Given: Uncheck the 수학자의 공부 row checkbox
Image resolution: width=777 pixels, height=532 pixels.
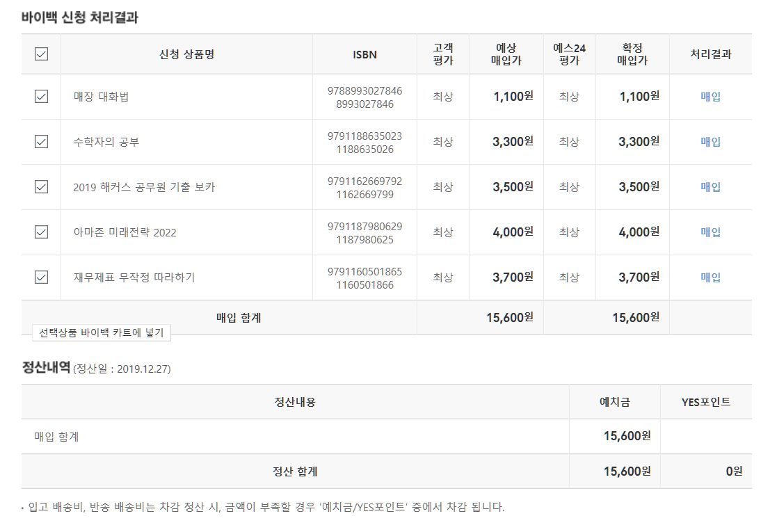Looking at the screenshot, I should 42,142.
